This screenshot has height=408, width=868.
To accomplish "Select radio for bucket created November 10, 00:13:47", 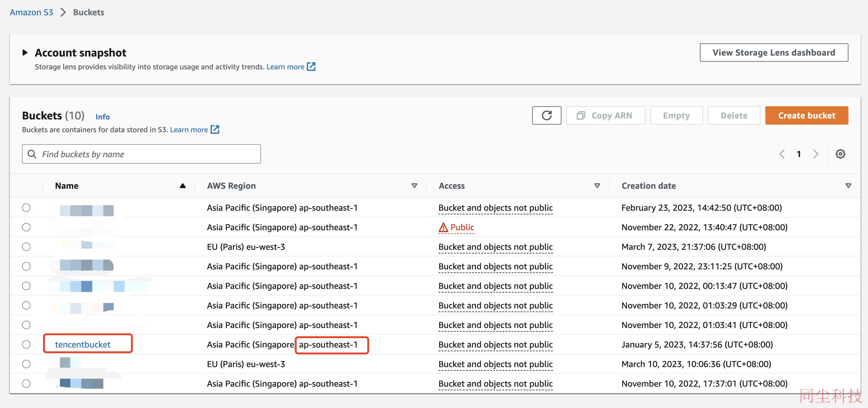I will point(26,286).
